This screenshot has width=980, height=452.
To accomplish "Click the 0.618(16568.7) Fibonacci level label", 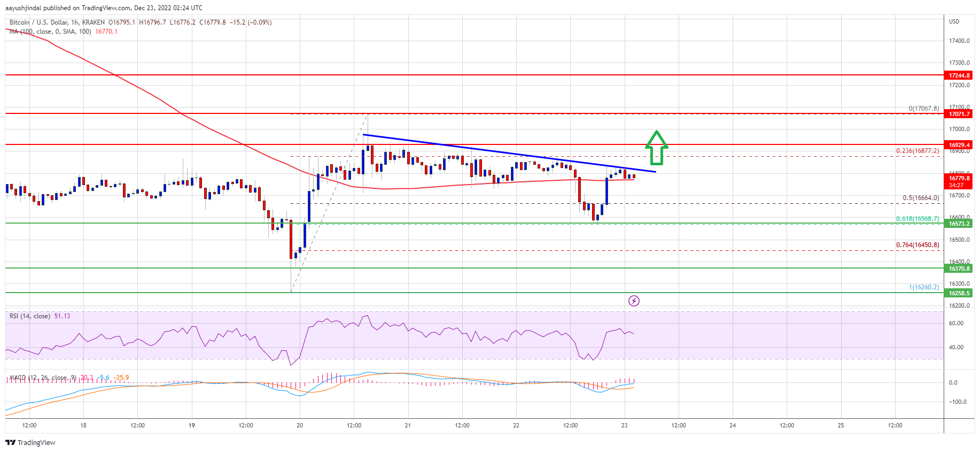I will 917,219.
